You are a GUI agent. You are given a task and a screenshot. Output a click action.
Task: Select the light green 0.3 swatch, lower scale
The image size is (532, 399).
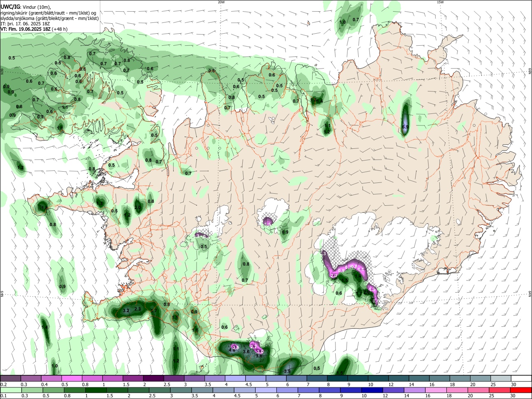(x=32, y=390)
